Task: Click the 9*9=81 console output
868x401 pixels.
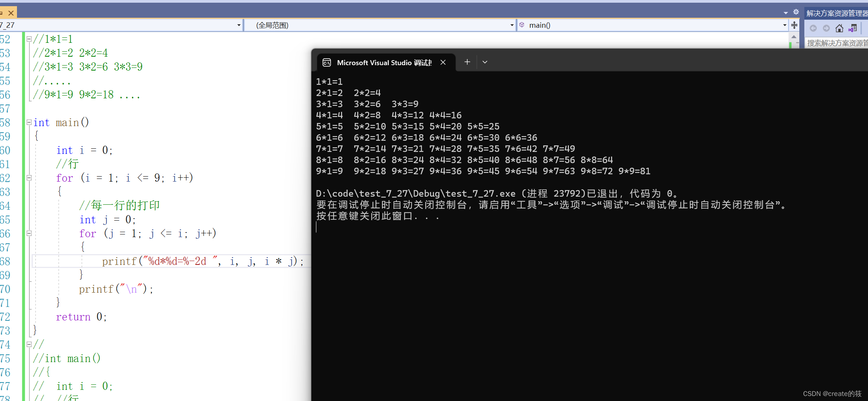Action: click(x=634, y=171)
